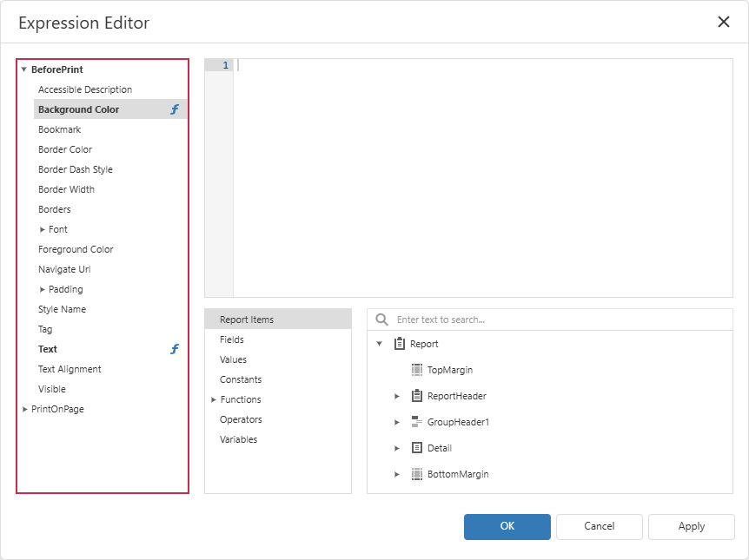Screen dimensions: 749x560
Task: Expand the BottomMargin node
Action: [x=396, y=474]
